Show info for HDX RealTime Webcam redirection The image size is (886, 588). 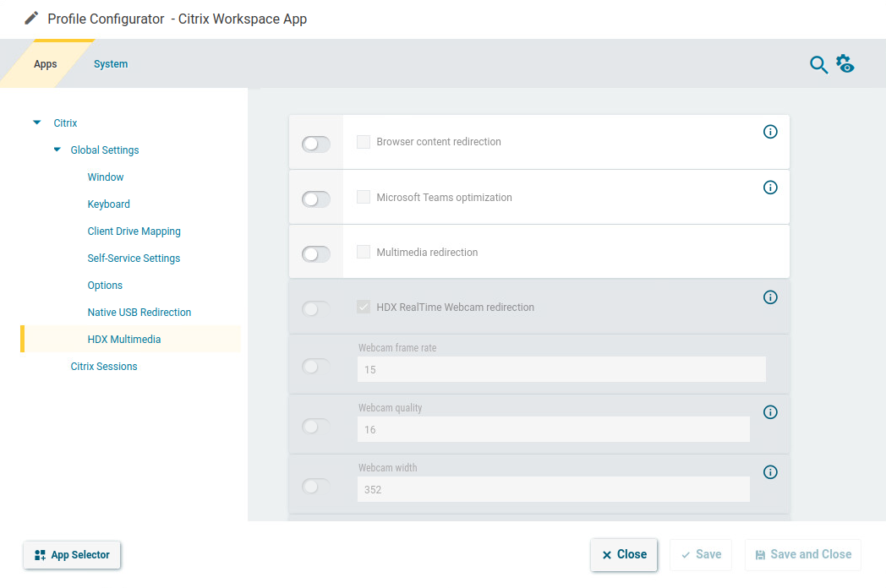point(770,297)
